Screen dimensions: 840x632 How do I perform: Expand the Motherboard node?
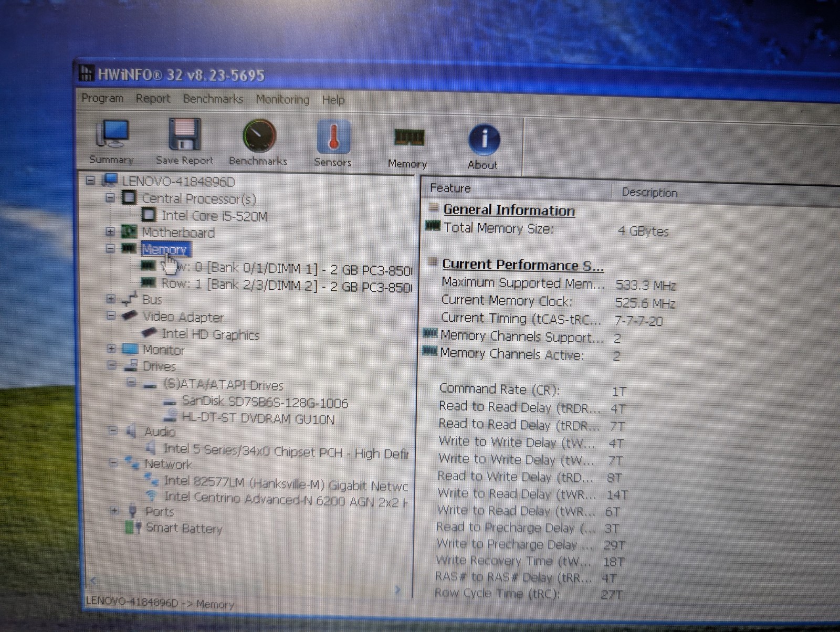point(110,231)
